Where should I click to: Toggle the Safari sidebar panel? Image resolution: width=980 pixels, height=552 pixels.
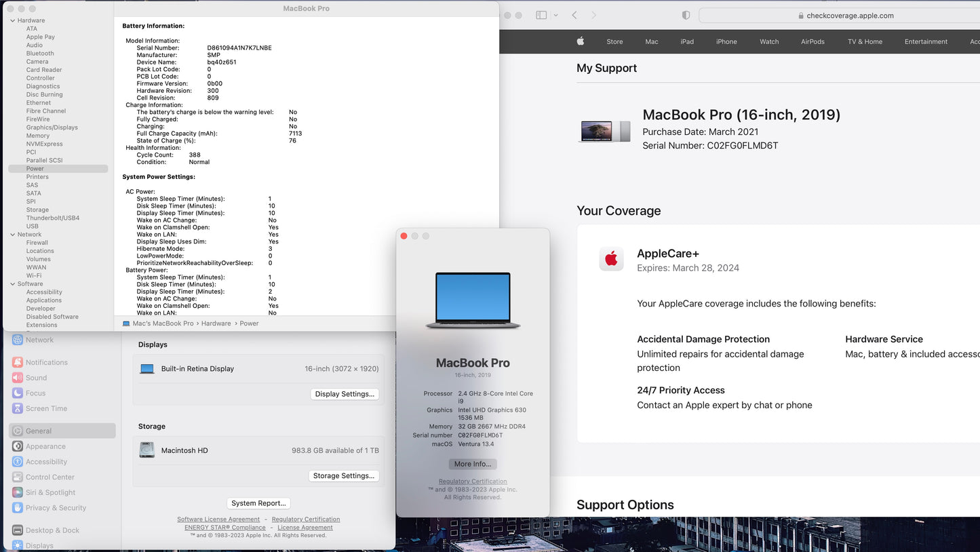[x=541, y=14]
